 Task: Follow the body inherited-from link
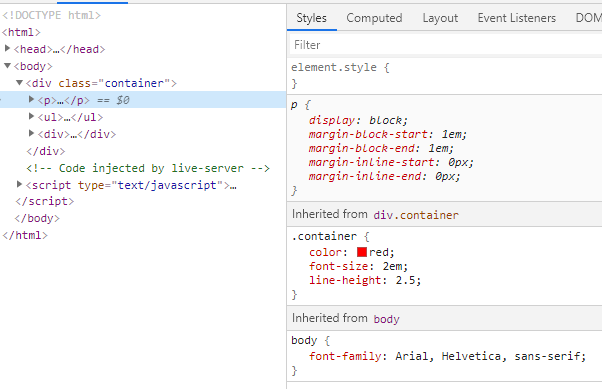(x=387, y=319)
